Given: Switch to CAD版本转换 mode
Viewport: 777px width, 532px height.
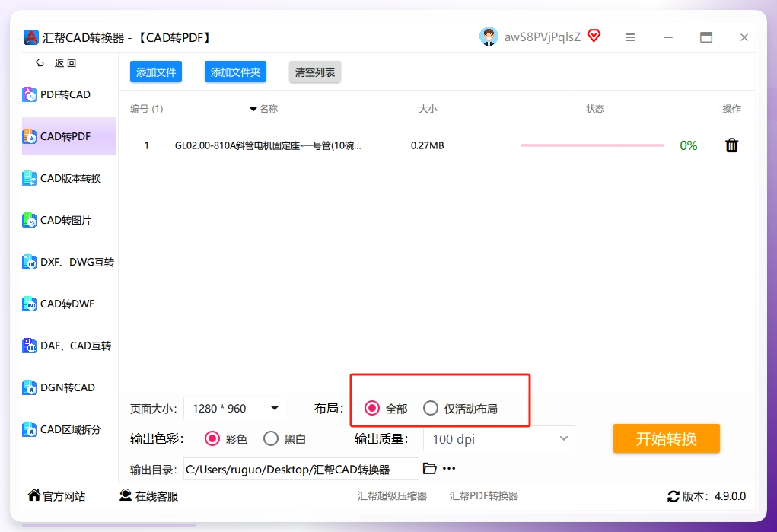Looking at the screenshot, I should [x=69, y=178].
